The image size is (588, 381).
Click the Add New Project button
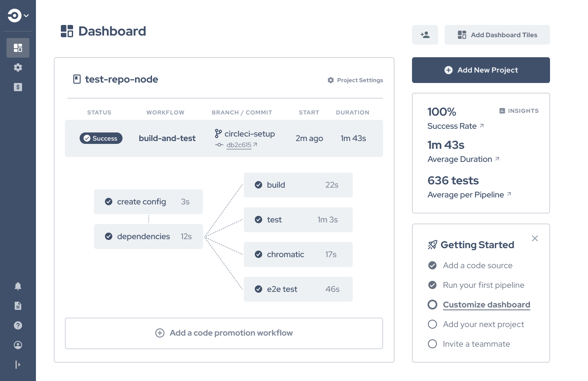tap(481, 70)
